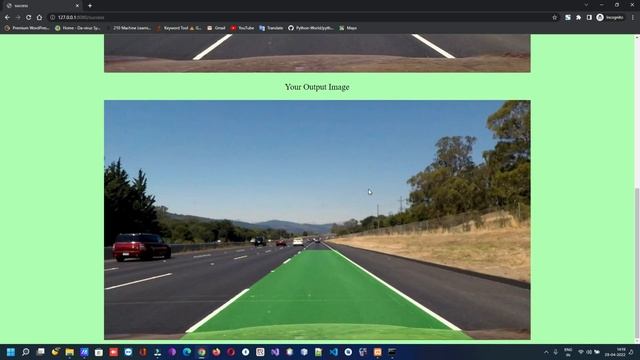The height and width of the screenshot is (360, 640).
Task: Show hidden system tray icons
Action: coord(546,352)
